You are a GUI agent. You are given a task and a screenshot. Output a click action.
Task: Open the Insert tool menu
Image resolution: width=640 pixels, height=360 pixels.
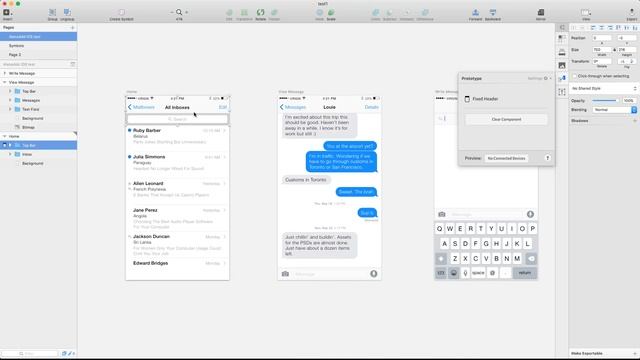tap(7, 13)
